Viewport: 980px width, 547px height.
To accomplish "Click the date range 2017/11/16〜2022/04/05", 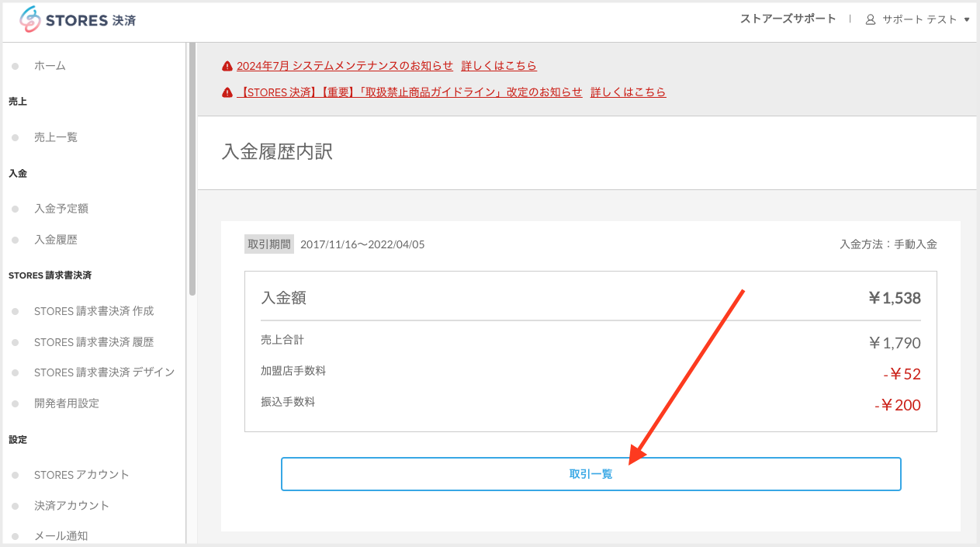I will [x=362, y=244].
